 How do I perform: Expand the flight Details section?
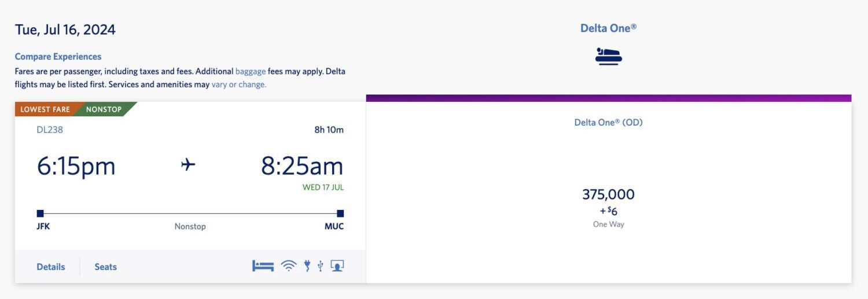pos(51,267)
